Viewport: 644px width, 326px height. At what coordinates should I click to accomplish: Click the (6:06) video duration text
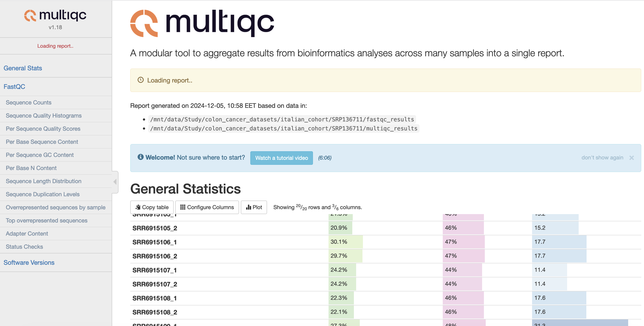(x=325, y=158)
